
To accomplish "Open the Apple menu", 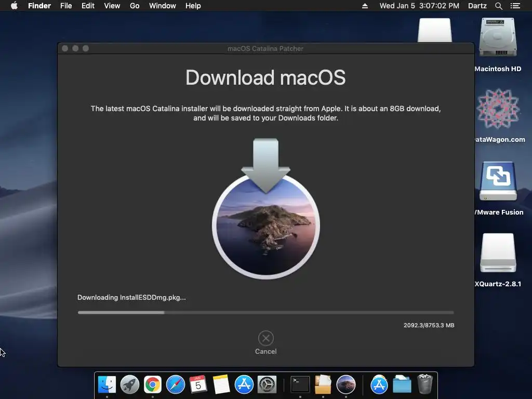I will [14, 6].
